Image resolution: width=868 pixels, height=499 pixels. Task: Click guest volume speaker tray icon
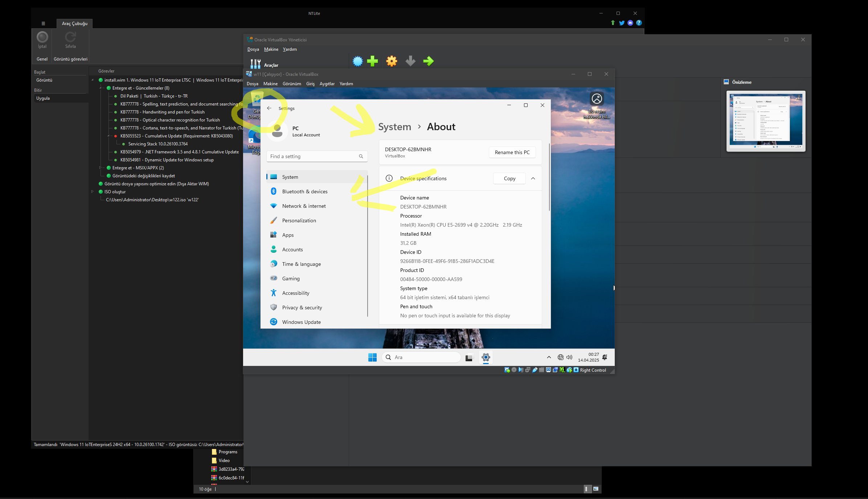(x=569, y=357)
